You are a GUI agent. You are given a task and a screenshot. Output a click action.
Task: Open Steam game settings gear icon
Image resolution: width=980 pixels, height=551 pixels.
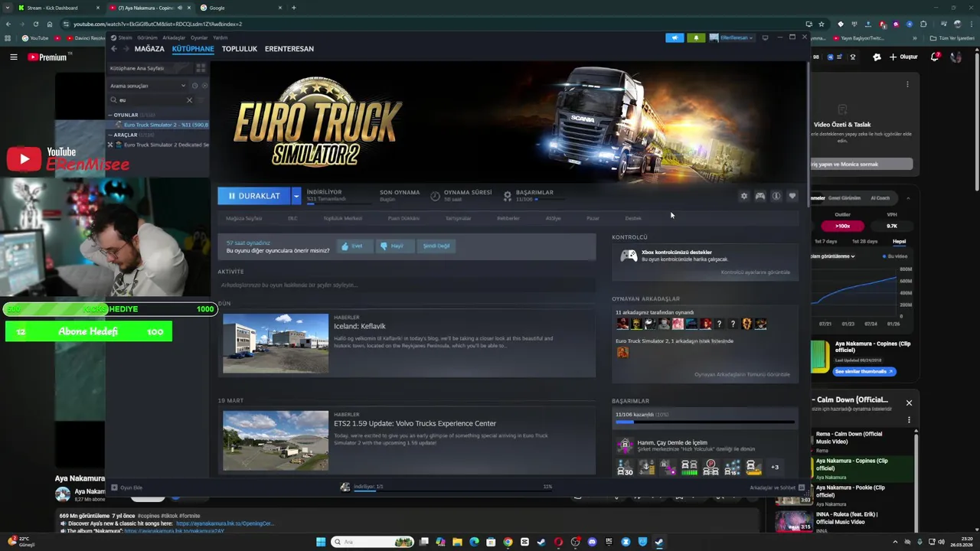(743, 196)
